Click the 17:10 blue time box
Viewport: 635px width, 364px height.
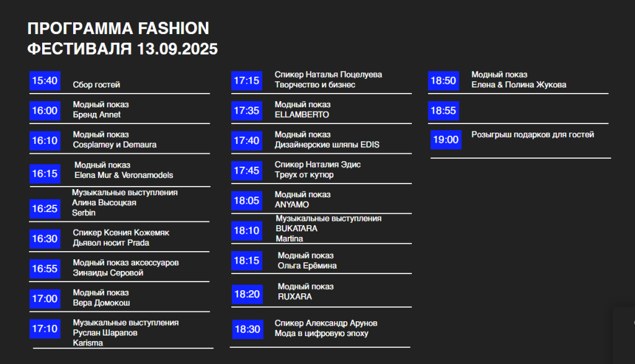[x=45, y=329]
